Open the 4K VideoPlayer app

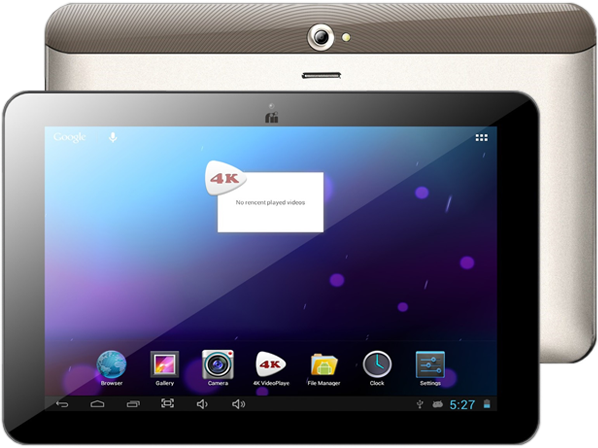click(x=271, y=367)
